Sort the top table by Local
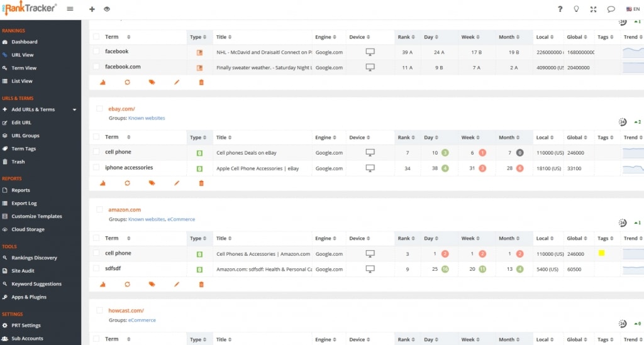Viewport: 644px width, 345px height. pos(545,37)
